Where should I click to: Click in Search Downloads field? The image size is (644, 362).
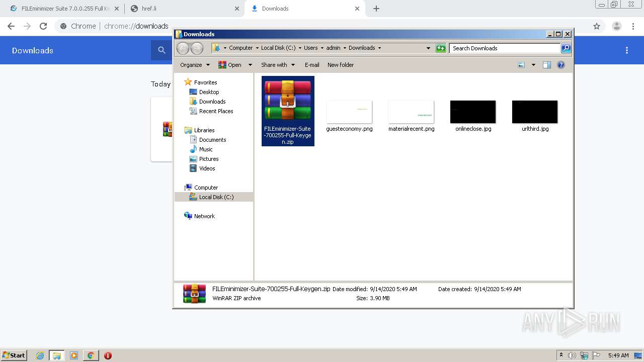505,48
